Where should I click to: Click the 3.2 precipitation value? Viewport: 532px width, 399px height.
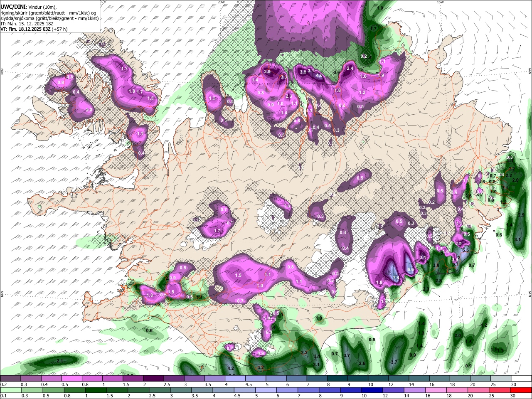pos(261,368)
